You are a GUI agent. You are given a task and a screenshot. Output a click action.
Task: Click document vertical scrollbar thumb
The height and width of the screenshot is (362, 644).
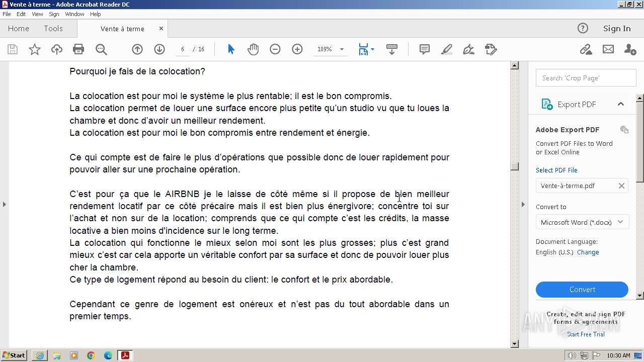click(514, 166)
